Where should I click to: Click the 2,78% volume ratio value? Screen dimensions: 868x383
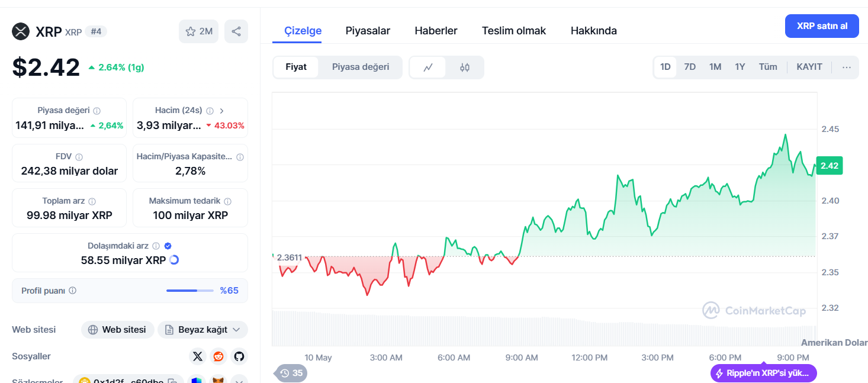[190, 171]
